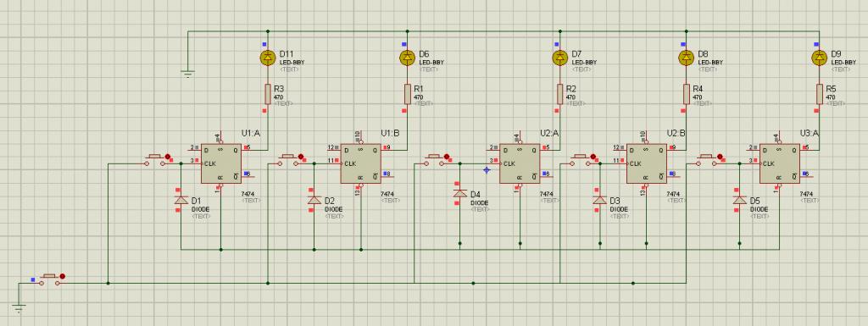
Task: Select diode D1 symbol
Action: point(181,200)
